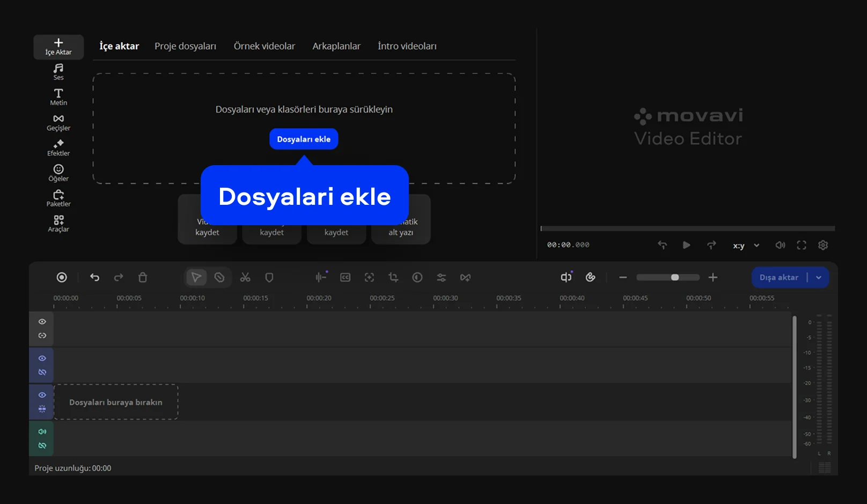Click the timeline zoom slider handle
The height and width of the screenshot is (504, 867).
[675, 277]
